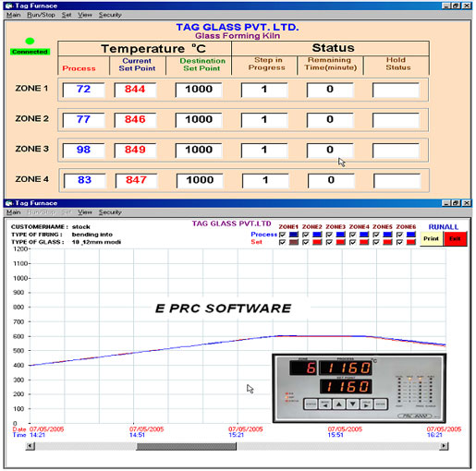Close the upper Tag Furnace window
The height and width of the screenshot is (471, 476).
coord(467,6)
